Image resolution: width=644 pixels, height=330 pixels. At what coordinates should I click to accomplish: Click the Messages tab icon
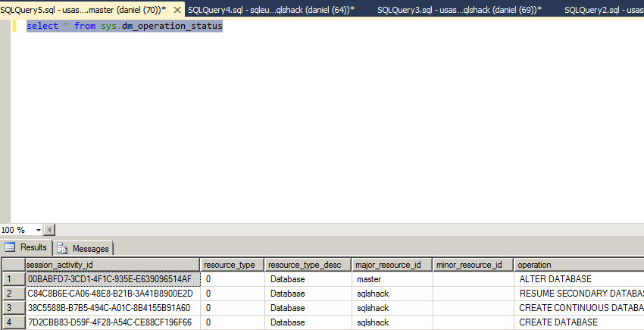pos(62,249)
